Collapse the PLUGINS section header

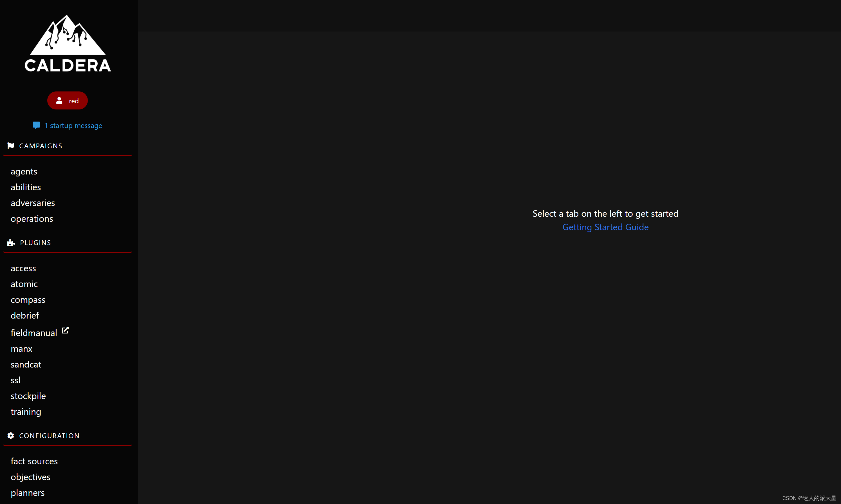35,243
